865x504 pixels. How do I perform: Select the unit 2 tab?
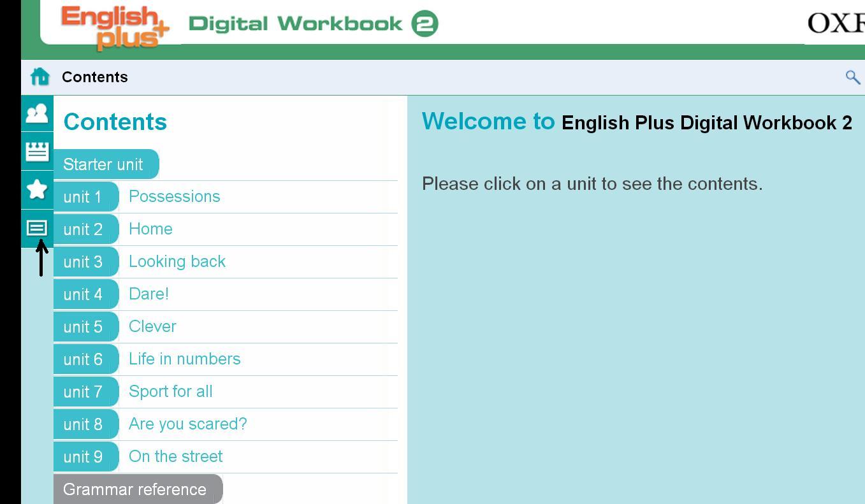86,229
